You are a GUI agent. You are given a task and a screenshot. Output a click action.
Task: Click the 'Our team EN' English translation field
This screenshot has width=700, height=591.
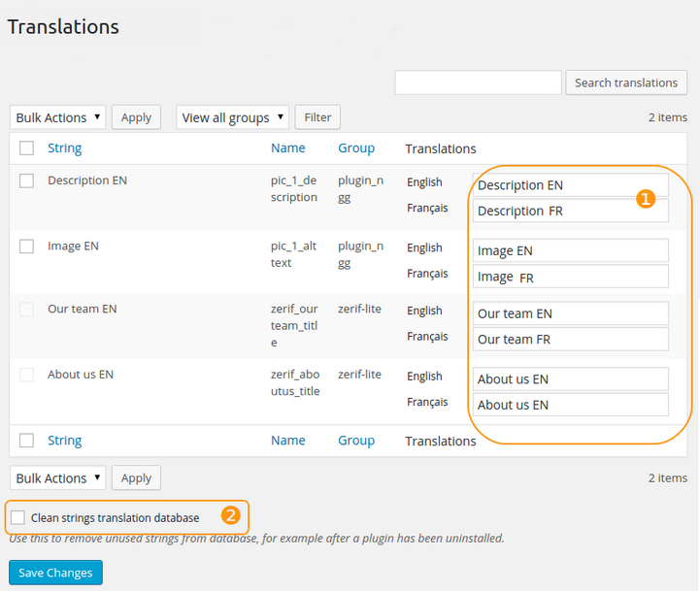(571, 313)
